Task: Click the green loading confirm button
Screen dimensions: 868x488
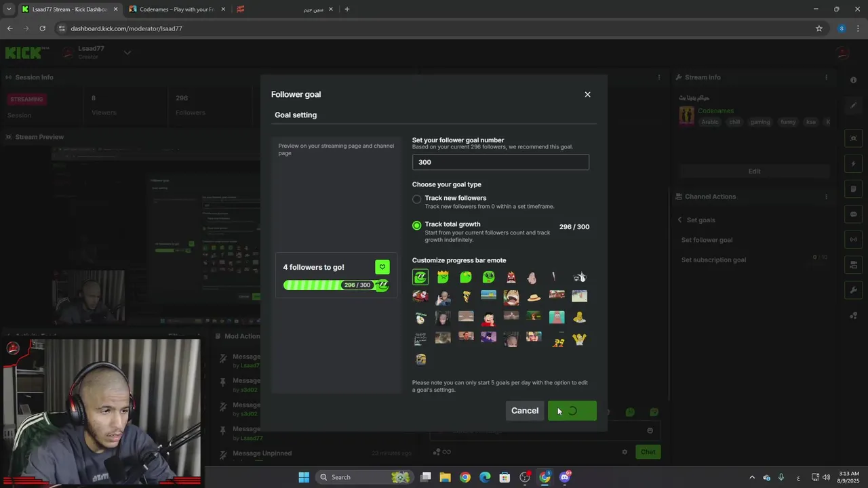Action: 572,411
